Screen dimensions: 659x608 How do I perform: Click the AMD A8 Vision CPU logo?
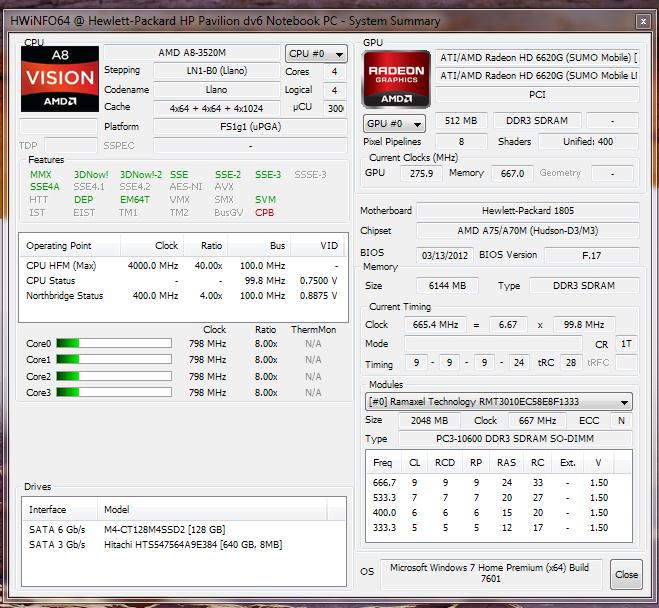(x=60, y=79)
